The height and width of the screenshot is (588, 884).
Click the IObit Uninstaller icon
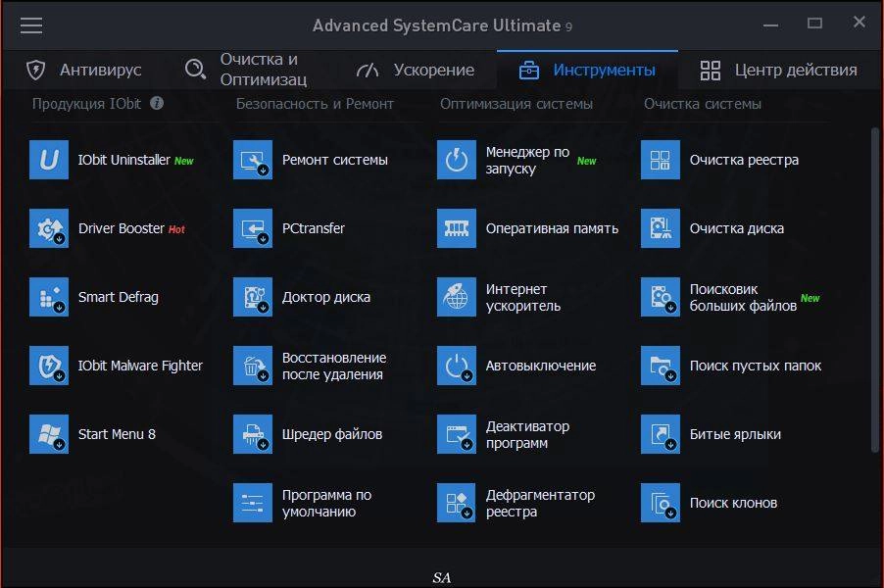[x=49, y=160]
